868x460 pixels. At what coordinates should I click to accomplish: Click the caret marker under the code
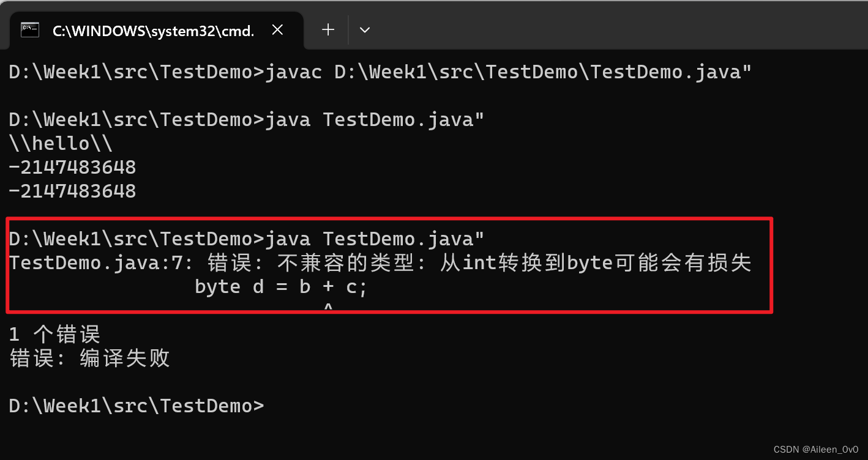(x=328, y=306)
